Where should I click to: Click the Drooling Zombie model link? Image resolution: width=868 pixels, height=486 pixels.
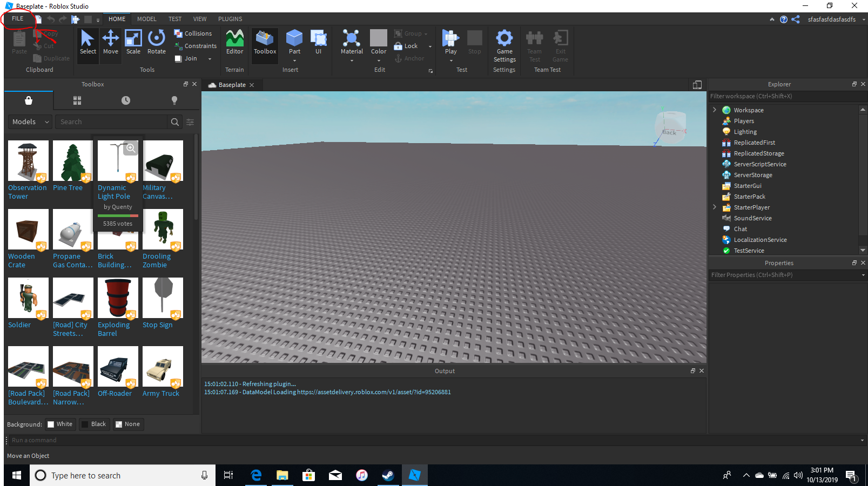tap(157, 261)
